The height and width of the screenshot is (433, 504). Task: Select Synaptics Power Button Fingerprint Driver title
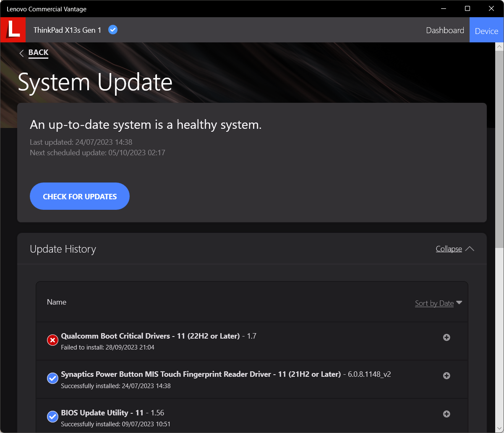pyautogui.click(x=201, y=374)
